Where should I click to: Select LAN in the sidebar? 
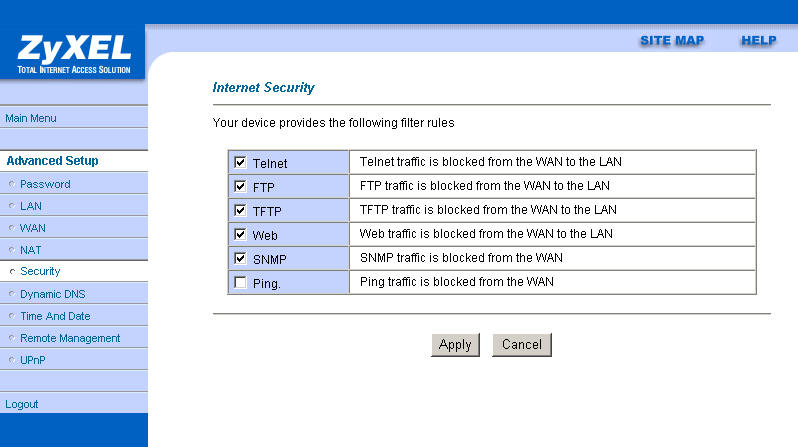tap(31, 206)
